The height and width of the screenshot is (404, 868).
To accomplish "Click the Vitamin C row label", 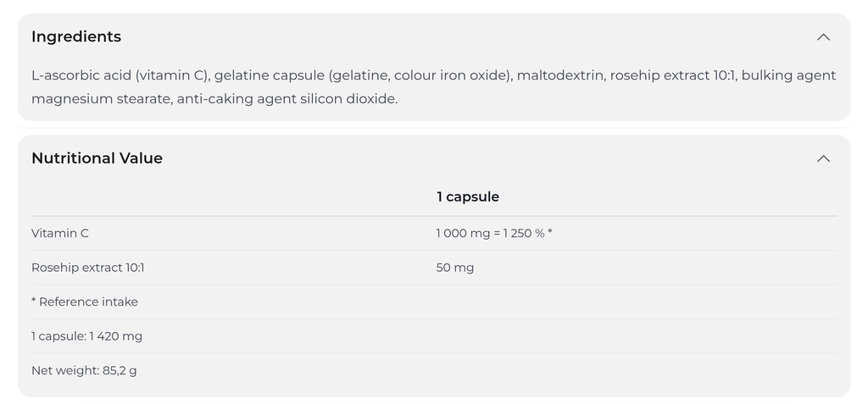I will [x=60, y=233].
